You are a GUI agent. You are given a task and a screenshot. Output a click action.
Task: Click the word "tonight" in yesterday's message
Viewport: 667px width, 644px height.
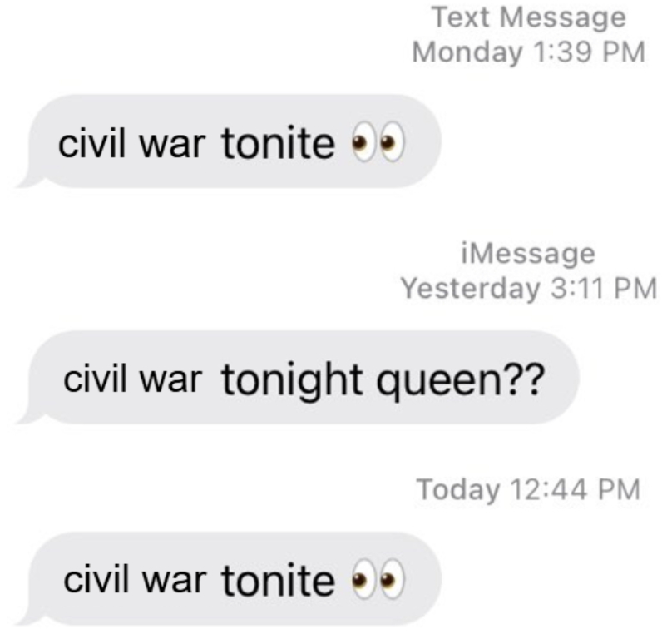[x=291, y=380]
